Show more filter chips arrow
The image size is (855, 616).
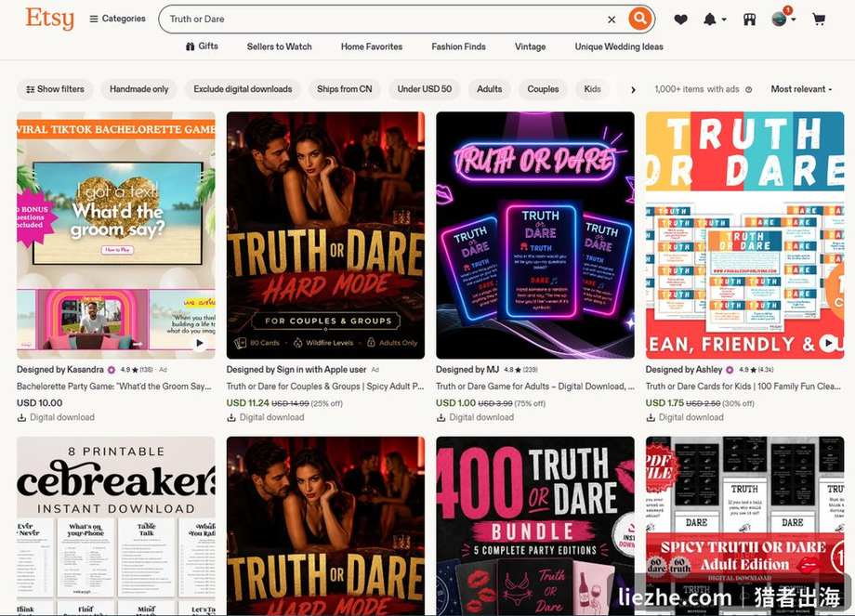633,89
